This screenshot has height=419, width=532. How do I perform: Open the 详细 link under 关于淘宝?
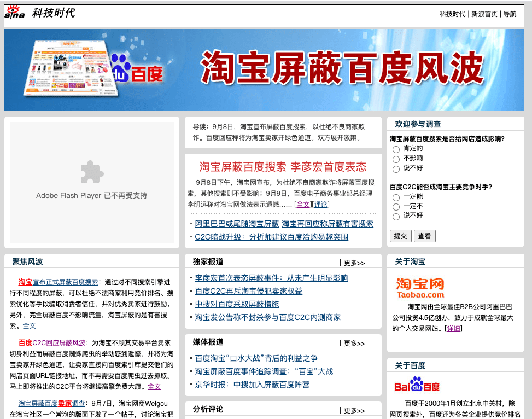pos(454,328)
